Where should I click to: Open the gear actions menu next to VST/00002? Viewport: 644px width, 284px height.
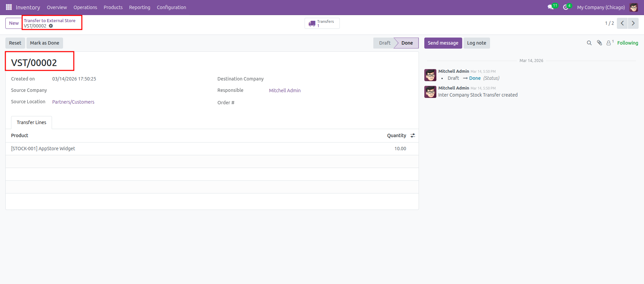pos(51,26)
